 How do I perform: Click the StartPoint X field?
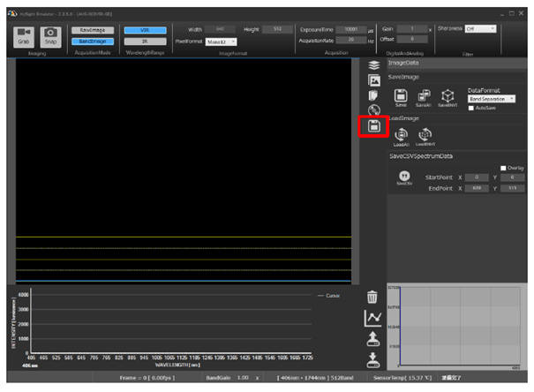[x=477, y=177]
